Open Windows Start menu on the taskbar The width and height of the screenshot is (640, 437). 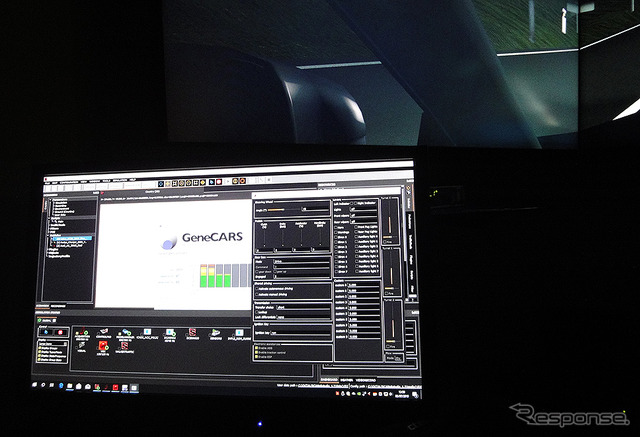coord(35,384)
